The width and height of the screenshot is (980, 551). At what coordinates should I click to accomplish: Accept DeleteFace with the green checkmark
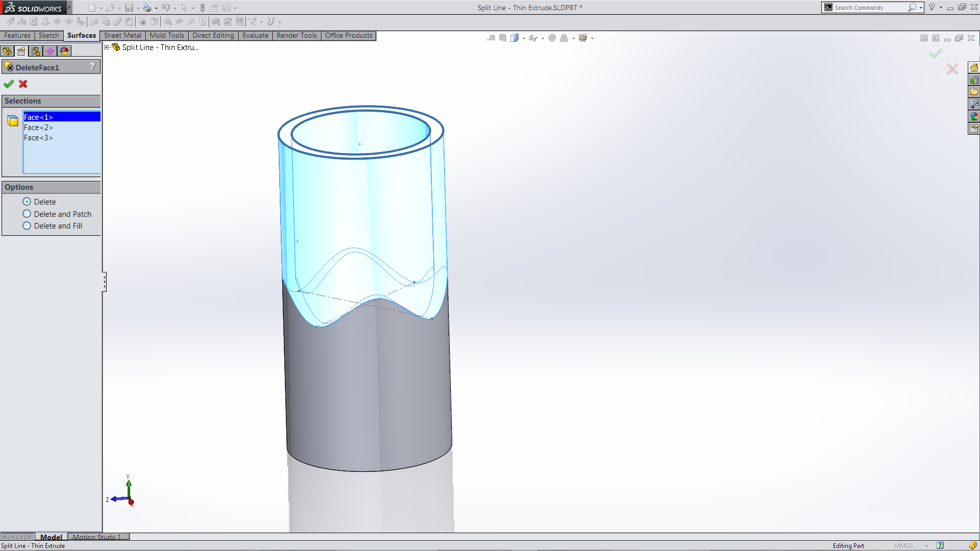pyautogui.click(x=9, y=84)
